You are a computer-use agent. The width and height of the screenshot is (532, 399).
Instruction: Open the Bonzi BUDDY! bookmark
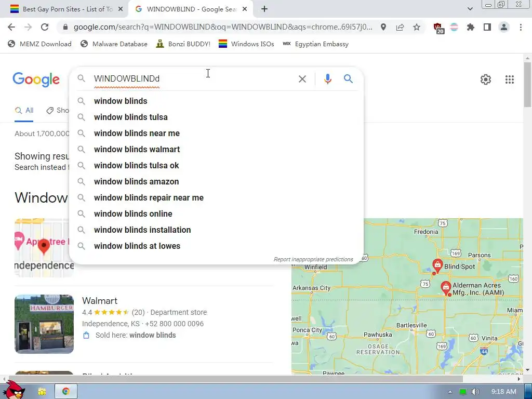(183, 44)
